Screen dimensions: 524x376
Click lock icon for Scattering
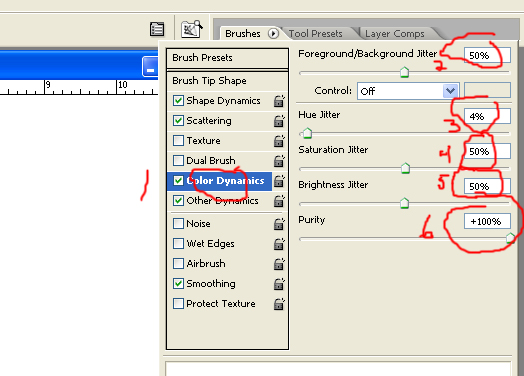coord(279,121)
